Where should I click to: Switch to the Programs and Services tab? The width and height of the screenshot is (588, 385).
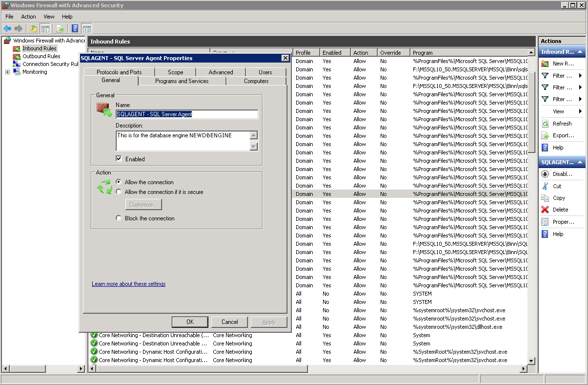[182, 81]
